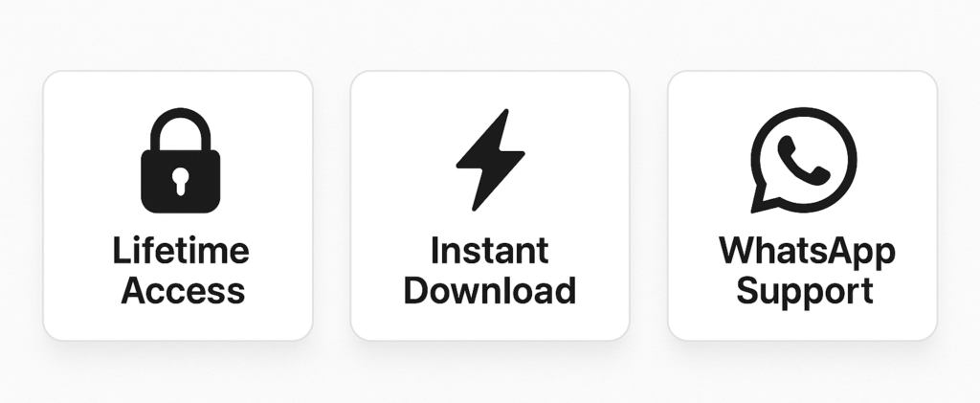980x403 pixels.
Task: Click the word Support
Action: (x=804, y=293)
